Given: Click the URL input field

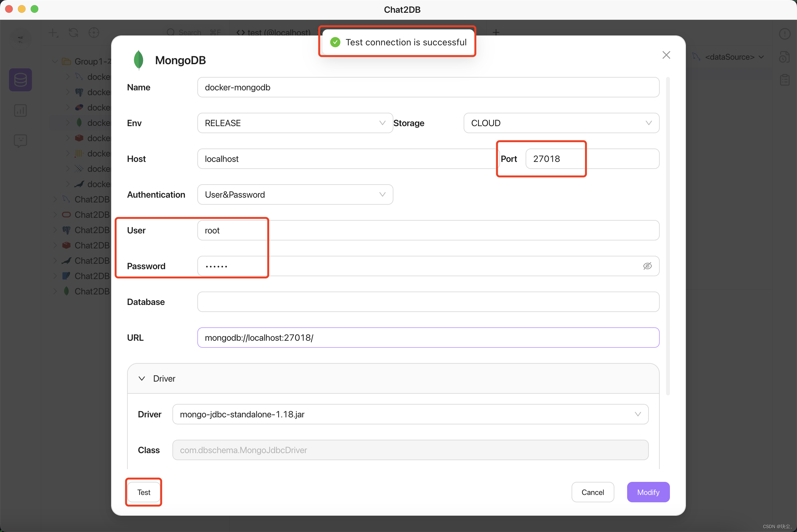Looking at the screenshot, I should click(x=428, y=337).
